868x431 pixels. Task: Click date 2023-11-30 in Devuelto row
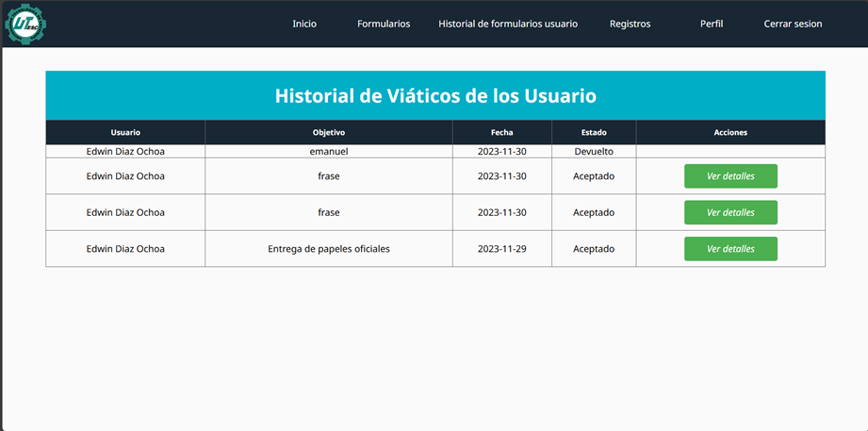[502, 151]
